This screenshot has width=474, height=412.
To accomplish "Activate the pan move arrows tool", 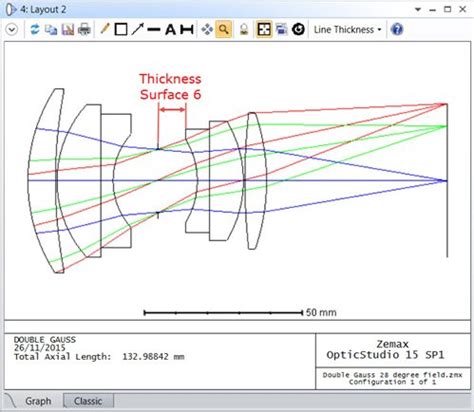I will point(207,30).
